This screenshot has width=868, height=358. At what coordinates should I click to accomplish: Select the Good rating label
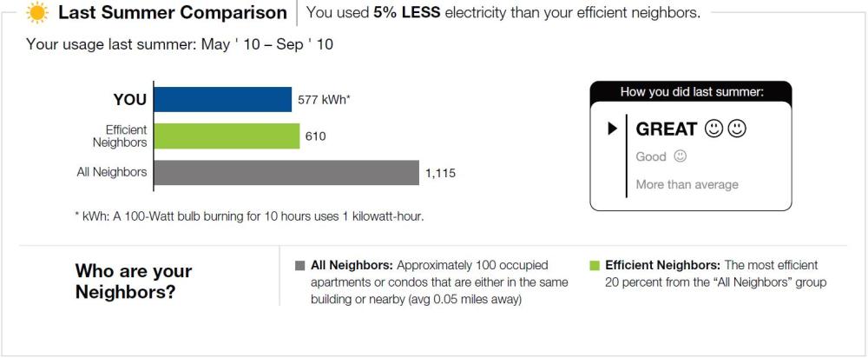click(651, 156)
